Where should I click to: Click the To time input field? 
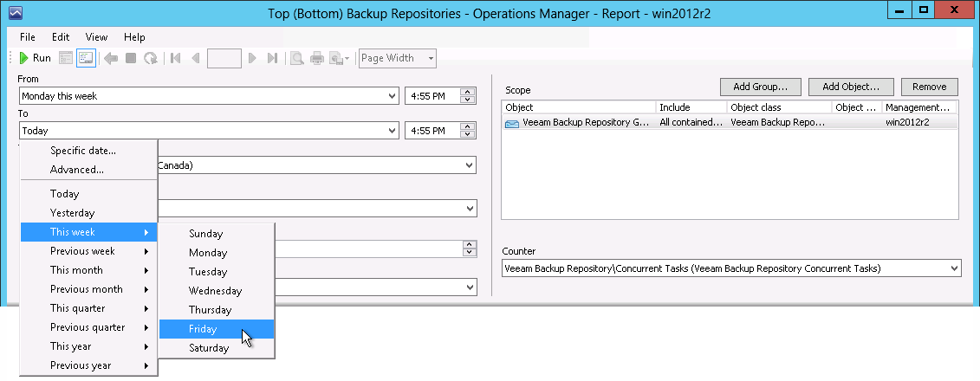pyautogui.click(x=431, y=131)
